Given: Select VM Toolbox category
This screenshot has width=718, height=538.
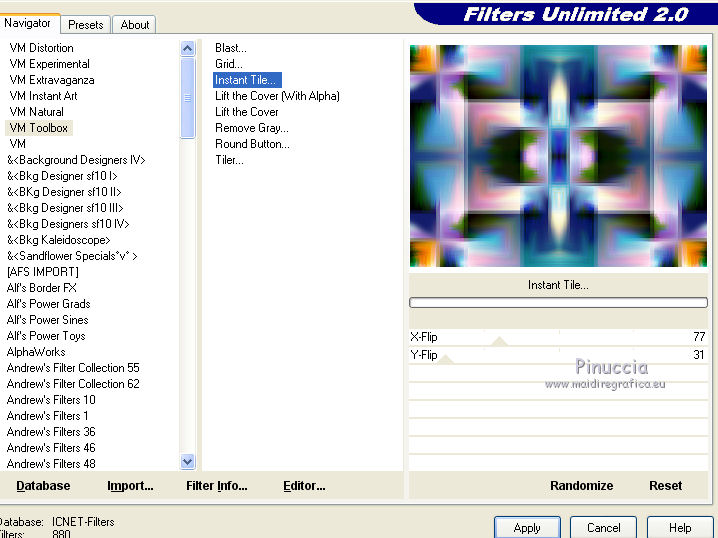Looking at the screenshot, I should [x=39, y=128].
